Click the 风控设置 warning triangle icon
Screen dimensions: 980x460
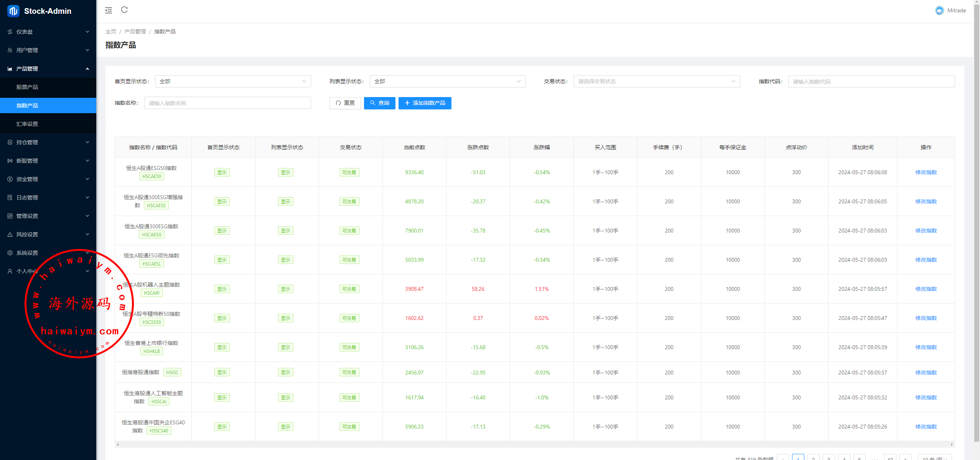10,234
